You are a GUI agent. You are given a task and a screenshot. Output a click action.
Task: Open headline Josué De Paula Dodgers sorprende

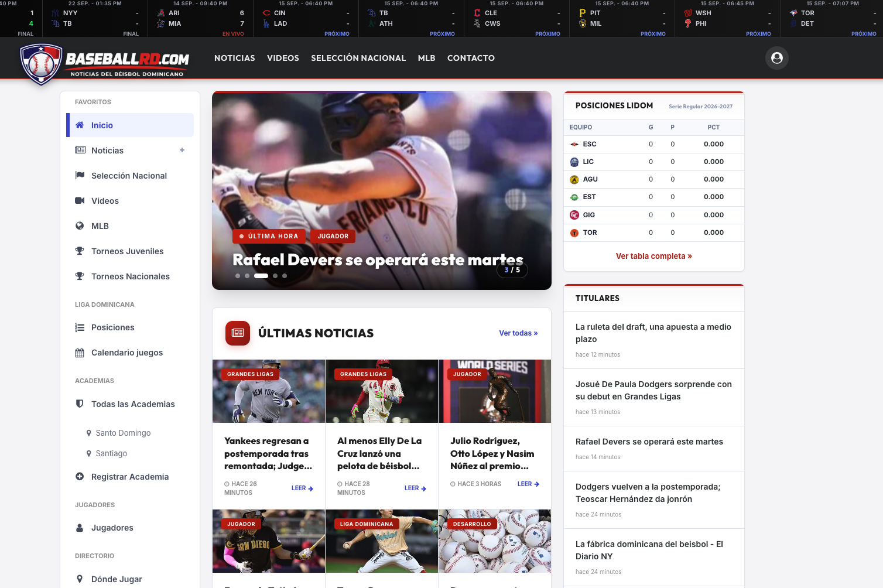point(653,391)
